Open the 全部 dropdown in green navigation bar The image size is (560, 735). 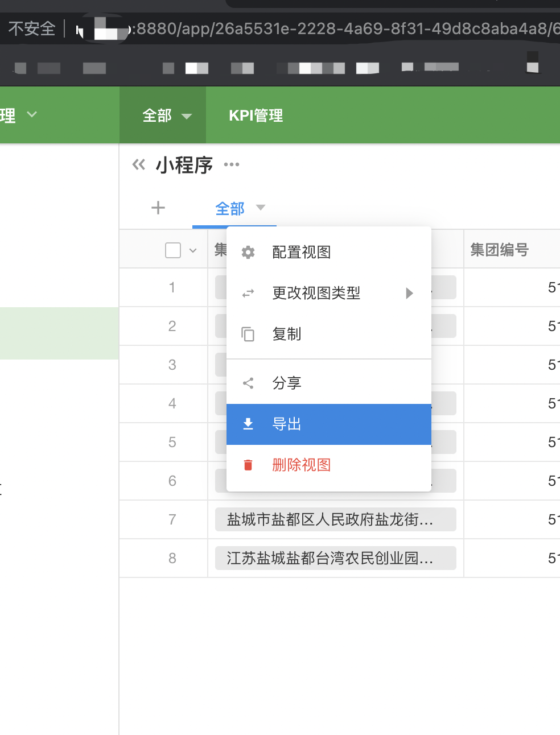click(x=166, y=115)
